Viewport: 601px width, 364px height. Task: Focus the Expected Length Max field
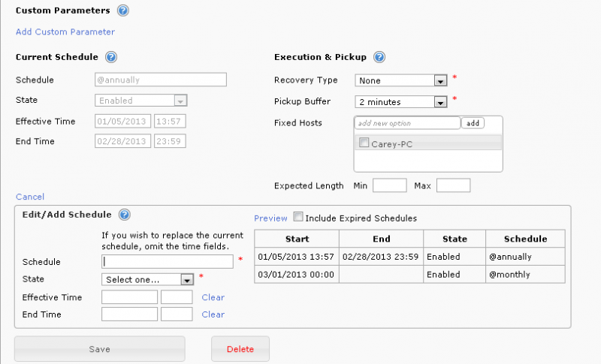pos(454,185)
